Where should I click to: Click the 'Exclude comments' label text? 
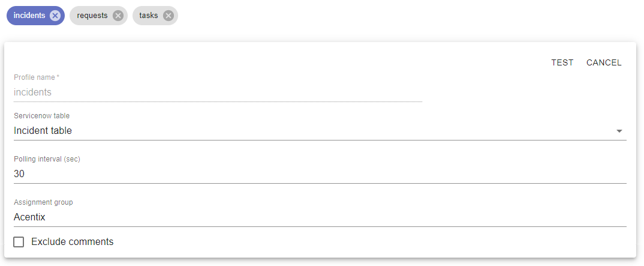pos(73,242)
